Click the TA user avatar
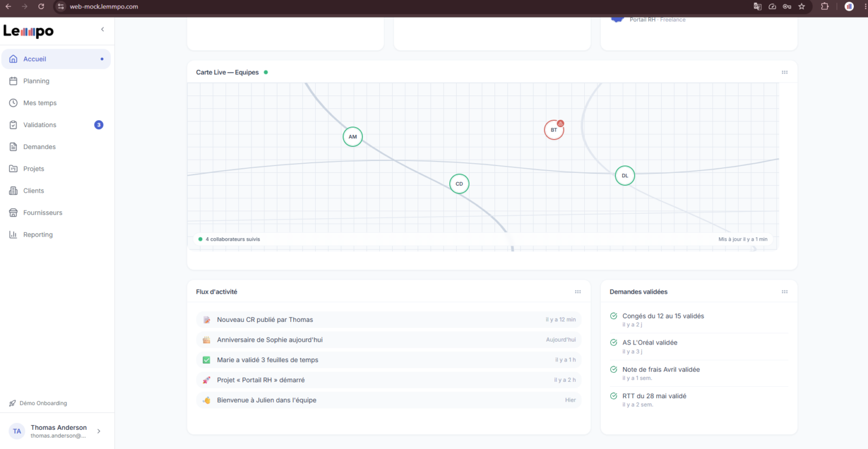Image resolution: width=868 pixels, height=449 pixels. click(17, 431)
